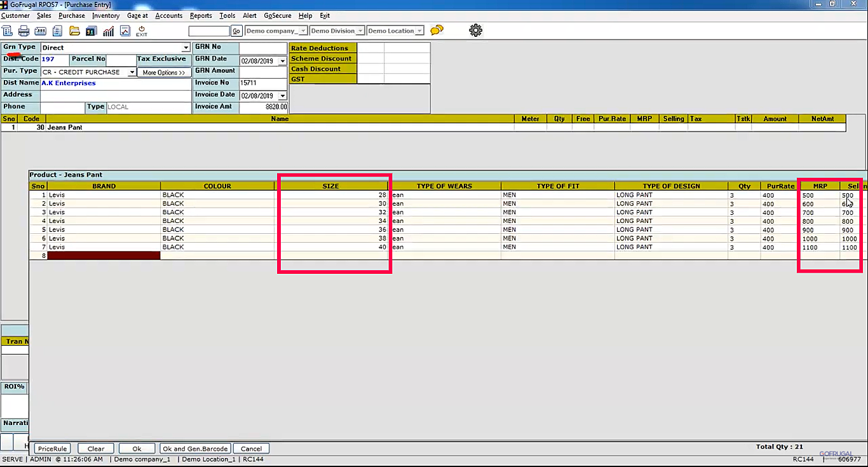The width and height of the screenshot is (868, 467).
Task: Click the More Options button
Action: coord(164,72)
